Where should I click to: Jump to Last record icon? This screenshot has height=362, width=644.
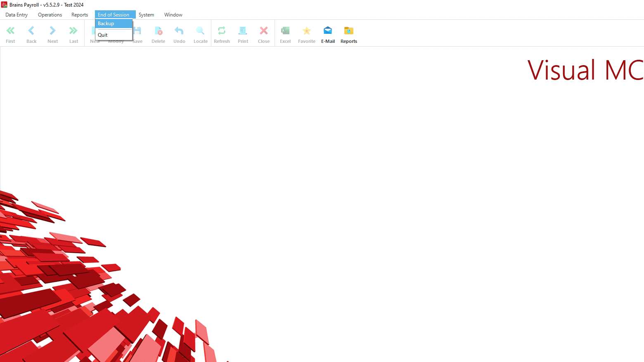(x=73, y=31)
